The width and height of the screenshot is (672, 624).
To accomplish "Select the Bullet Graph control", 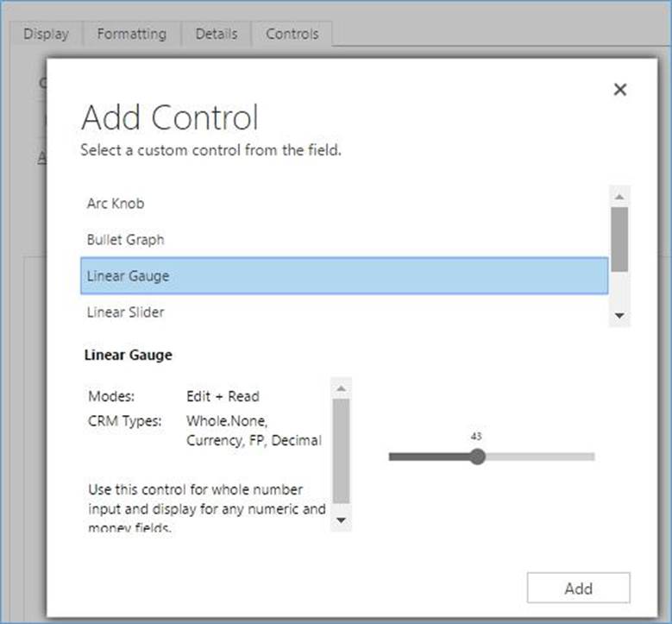I will coord(125,240).
